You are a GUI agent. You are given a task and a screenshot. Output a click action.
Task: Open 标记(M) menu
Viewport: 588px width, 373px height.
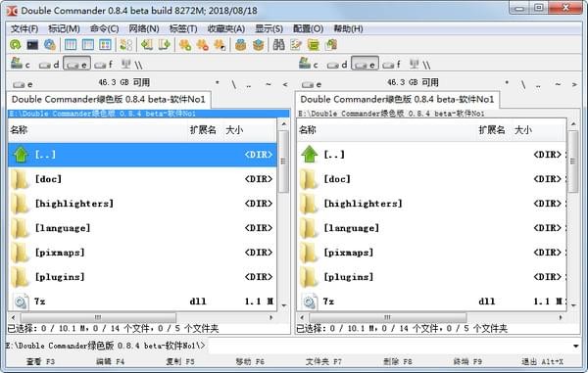tap(64, 28)
